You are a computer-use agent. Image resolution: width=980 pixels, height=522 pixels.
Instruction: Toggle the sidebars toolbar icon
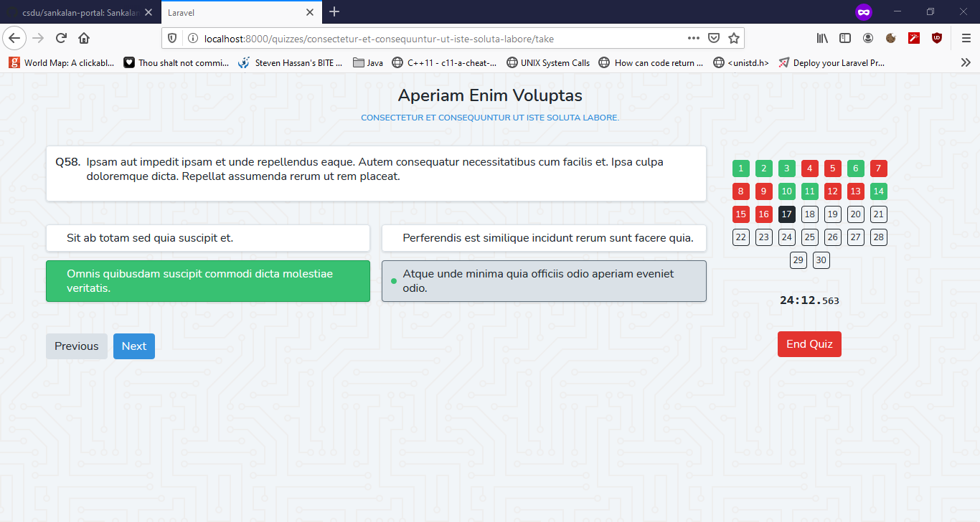click(x=845, y=38)
